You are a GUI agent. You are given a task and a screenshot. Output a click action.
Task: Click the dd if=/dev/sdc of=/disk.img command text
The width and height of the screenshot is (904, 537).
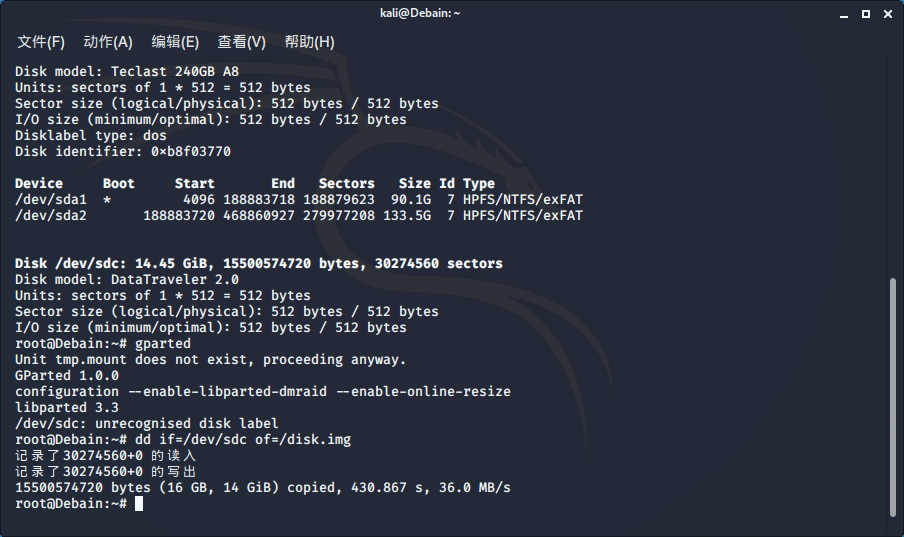pos(243,440)
